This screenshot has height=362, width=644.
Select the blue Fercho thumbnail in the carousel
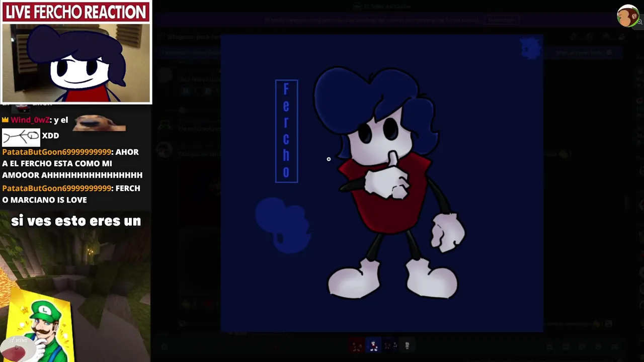pos(374,346)
